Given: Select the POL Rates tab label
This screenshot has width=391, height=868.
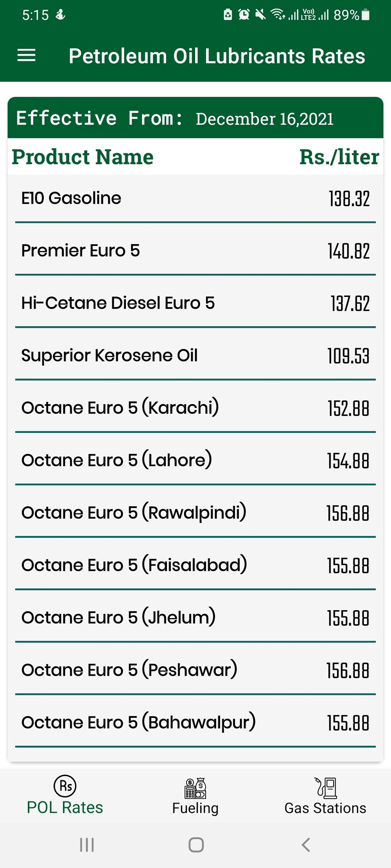Looking at the screenshot, I should click(65, 807).
